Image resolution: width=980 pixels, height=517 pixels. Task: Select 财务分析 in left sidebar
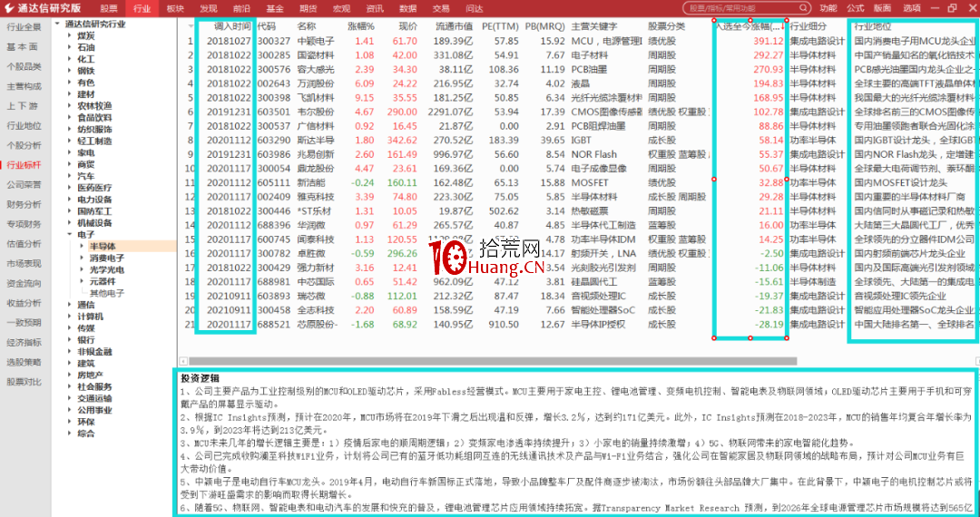click(x=24, y=204)
